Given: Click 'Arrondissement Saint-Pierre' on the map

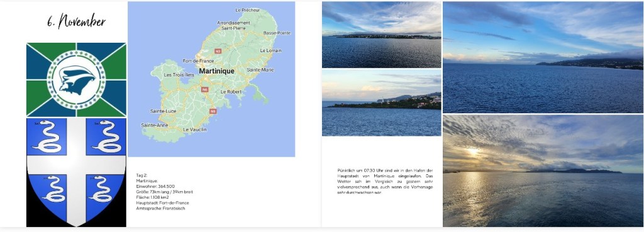Looking at the screenshot, I should [233, 25].
